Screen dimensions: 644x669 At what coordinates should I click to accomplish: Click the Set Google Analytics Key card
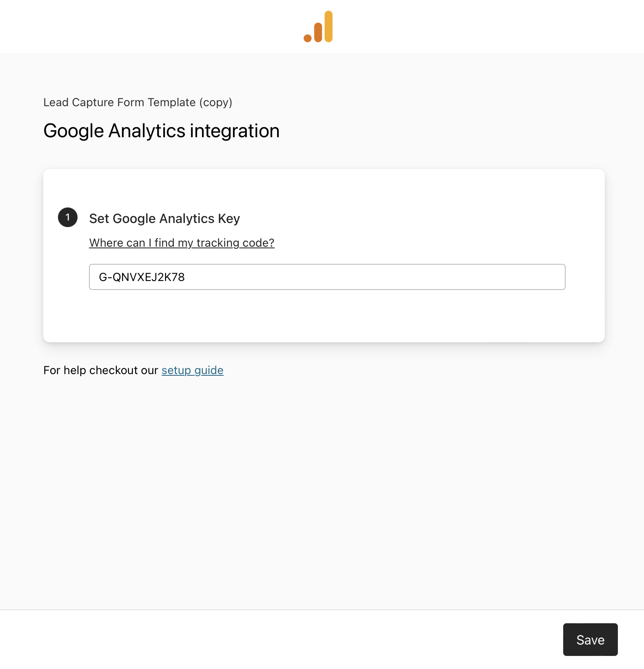(x=324, y=255)
